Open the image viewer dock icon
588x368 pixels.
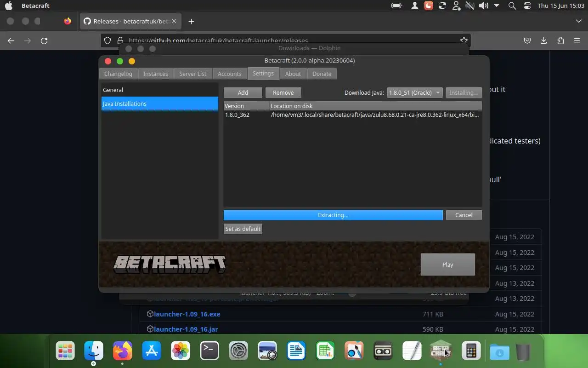tap(267, 351)
